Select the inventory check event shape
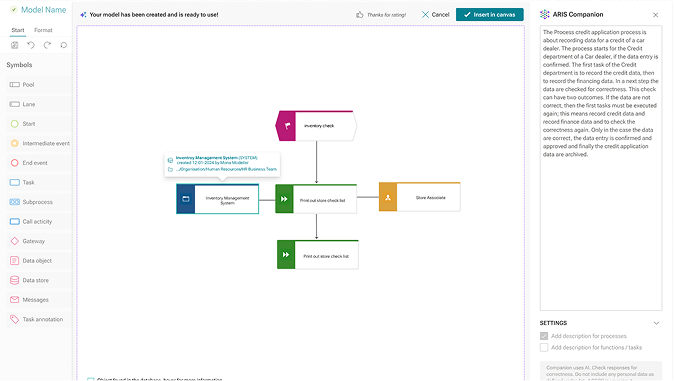Image resolution: width=675 pixels, height=381 pixels. [x=316, y=126]
